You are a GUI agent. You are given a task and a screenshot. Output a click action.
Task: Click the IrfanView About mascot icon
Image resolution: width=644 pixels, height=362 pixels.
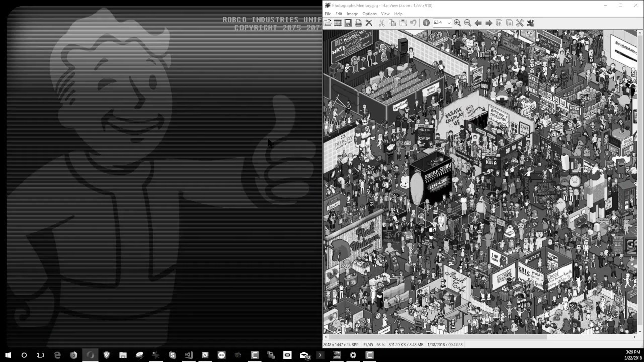tap(530, 23)
